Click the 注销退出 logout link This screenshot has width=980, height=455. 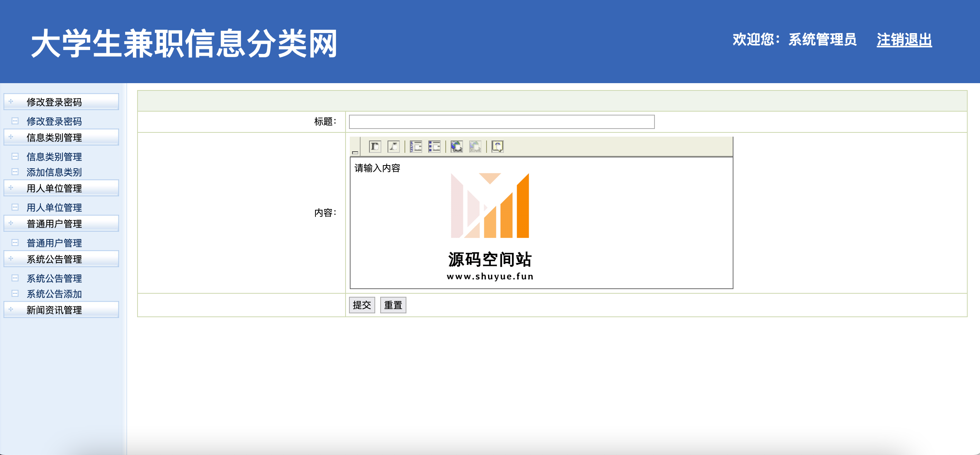click(904, 40)
